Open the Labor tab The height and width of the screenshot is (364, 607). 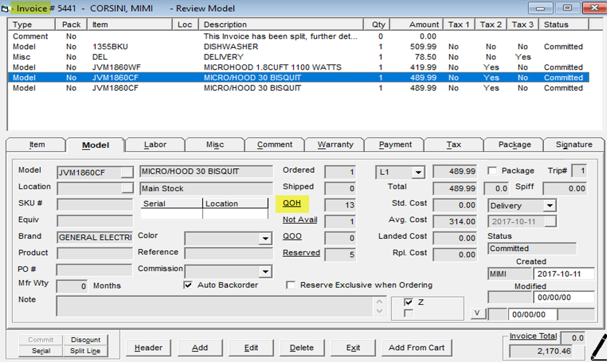click(x=155, y=145)
